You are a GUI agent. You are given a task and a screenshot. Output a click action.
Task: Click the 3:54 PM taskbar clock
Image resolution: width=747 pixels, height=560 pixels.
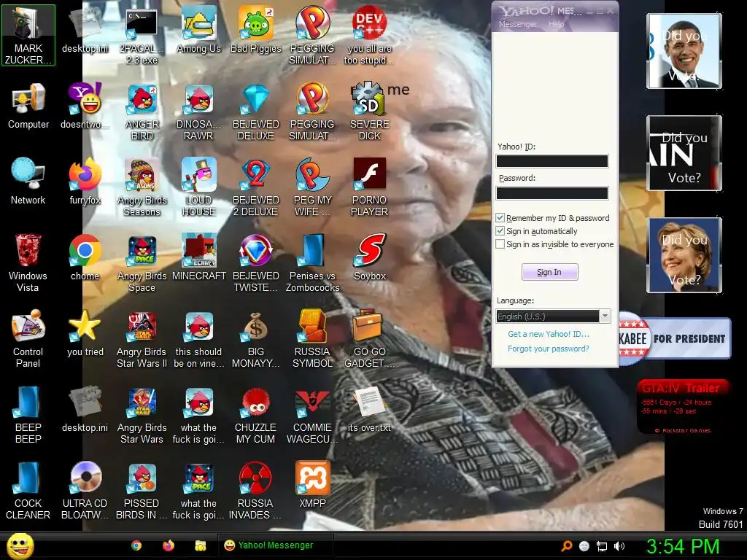pos(683,546)
